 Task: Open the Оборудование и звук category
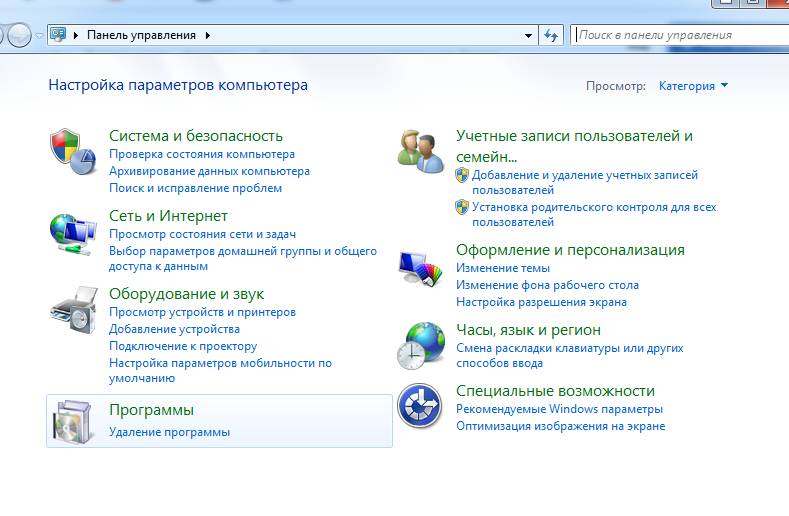pyautogui.click(x=187, y=294)
